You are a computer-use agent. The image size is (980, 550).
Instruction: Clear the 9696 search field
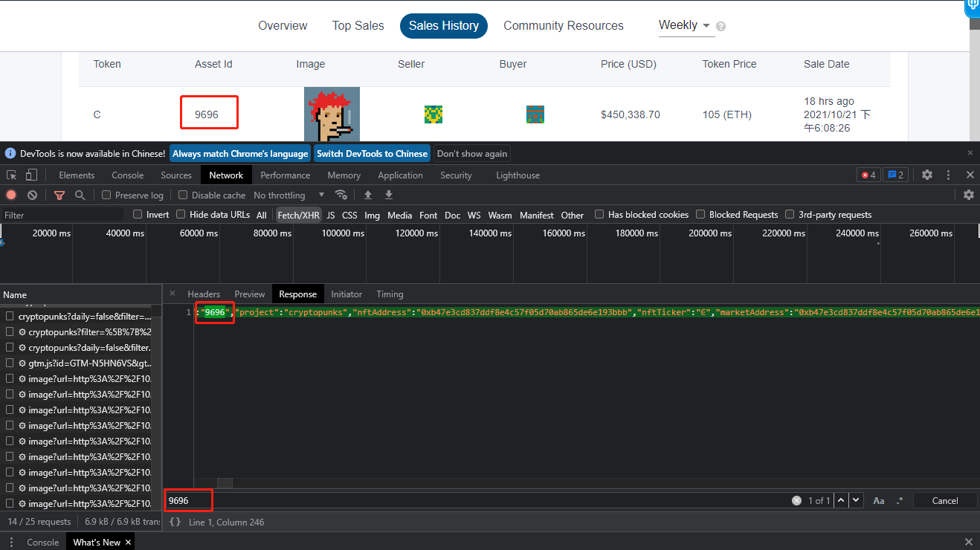coord(796,500)
